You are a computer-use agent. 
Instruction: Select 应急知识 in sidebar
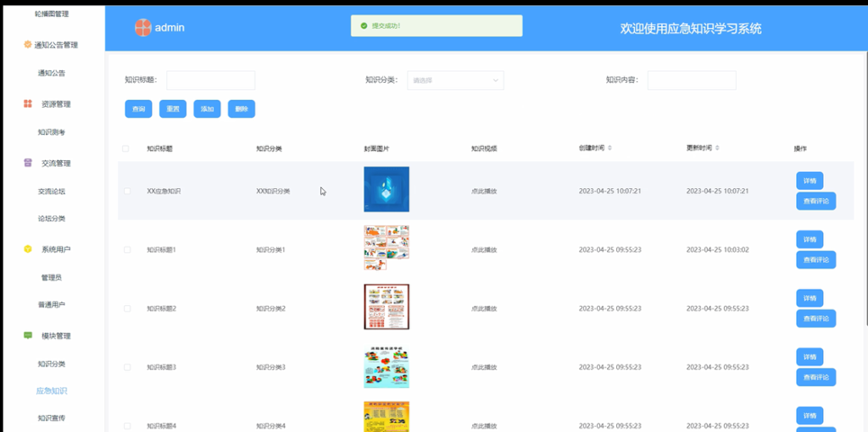click(x=52, y=391)
